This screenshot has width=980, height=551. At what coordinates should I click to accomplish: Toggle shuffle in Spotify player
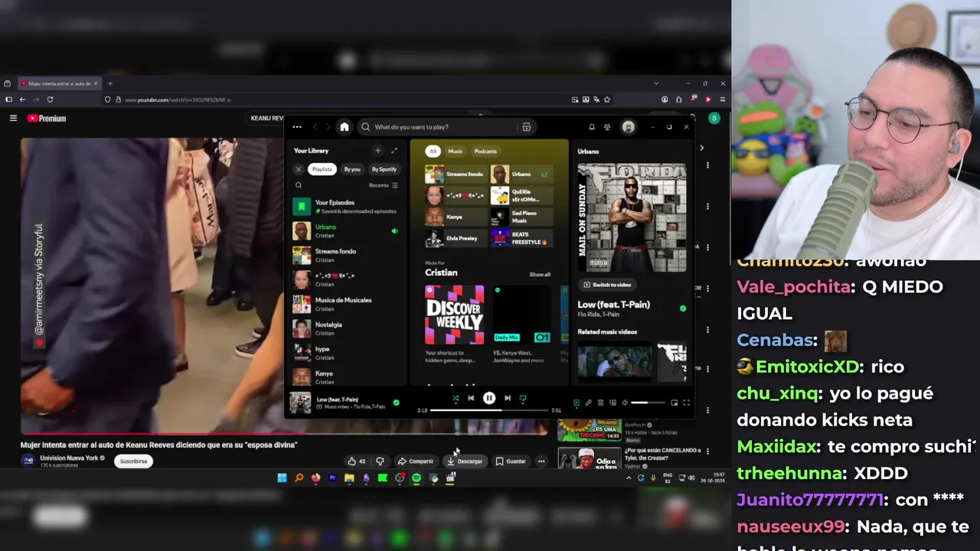(x=456, y=398)
